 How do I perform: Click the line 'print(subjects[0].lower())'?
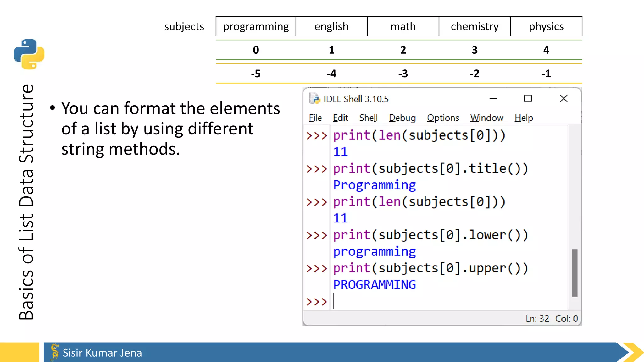pos(430,235)
